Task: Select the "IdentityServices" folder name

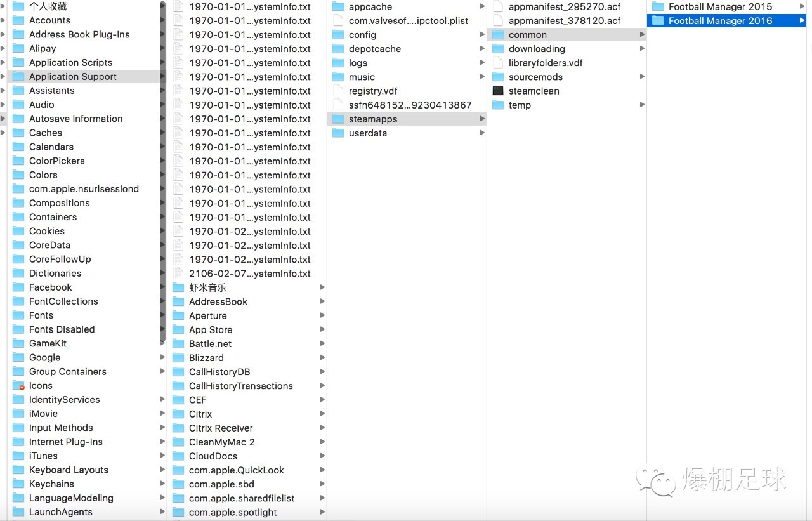Action: coord(65,400)
